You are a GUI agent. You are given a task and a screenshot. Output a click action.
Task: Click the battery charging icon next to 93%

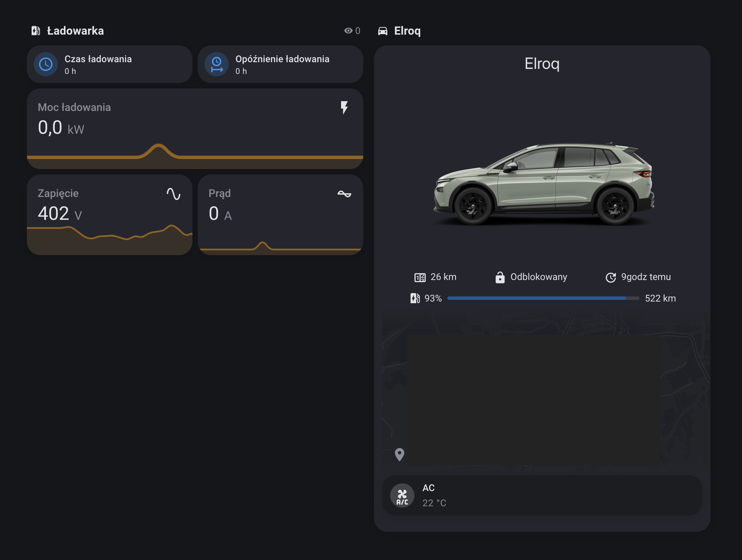point(415,298)
